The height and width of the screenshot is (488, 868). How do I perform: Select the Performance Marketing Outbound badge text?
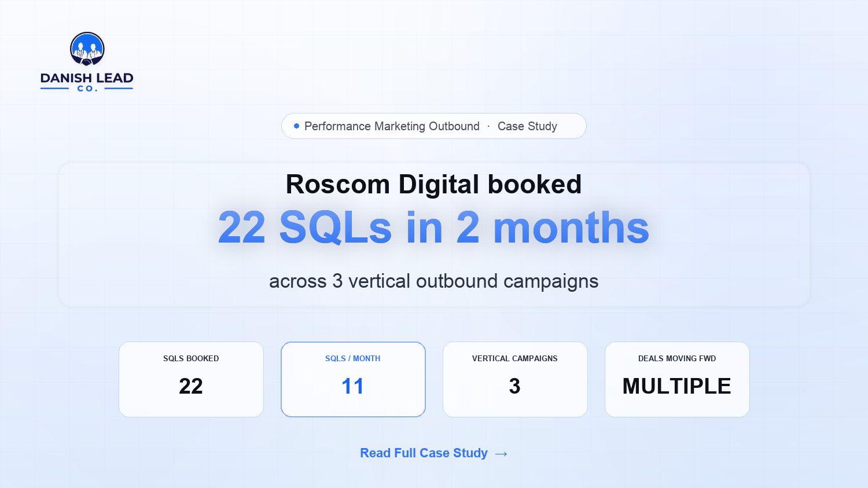[x=392, y=126]
